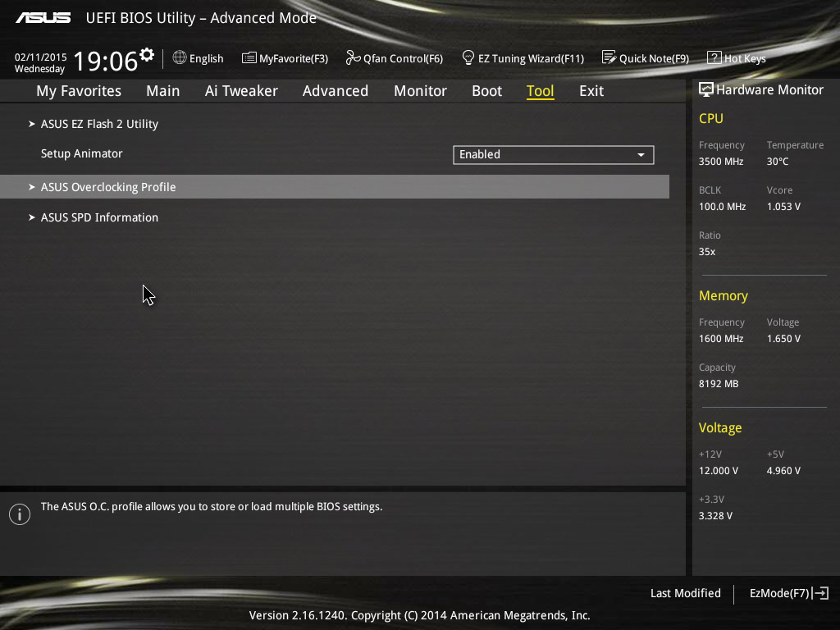Click the CPU temperature value 30°C

(x=778, y=162)
